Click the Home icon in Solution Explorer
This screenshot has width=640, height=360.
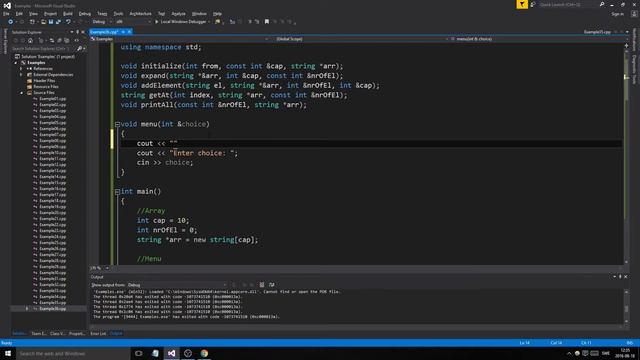pyautogui.click(x=30, y=40)
